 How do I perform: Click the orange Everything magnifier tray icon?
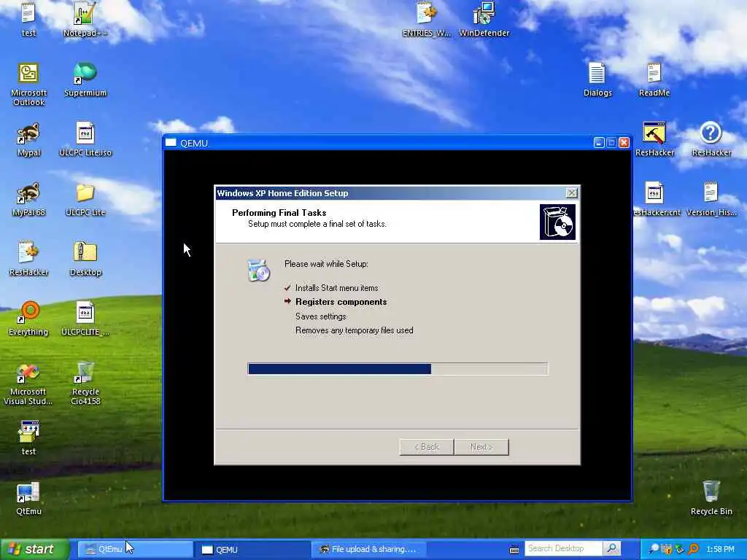click(694, 550)
